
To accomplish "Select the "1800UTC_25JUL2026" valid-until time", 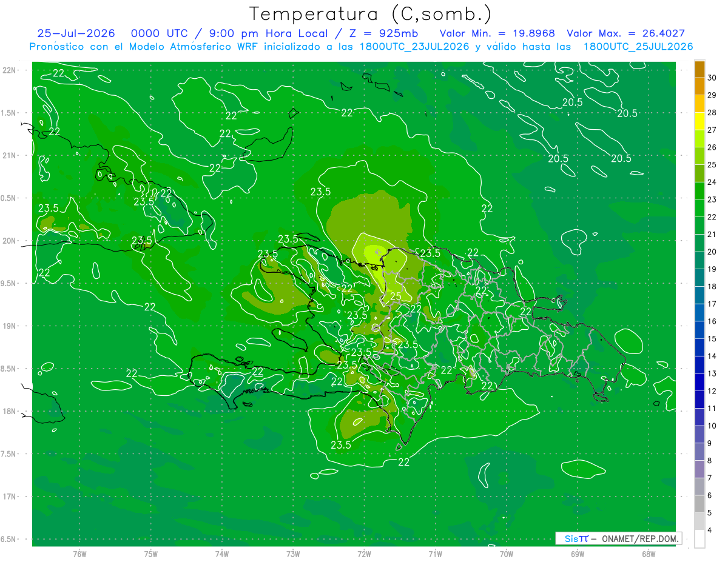I will (638, 46).
